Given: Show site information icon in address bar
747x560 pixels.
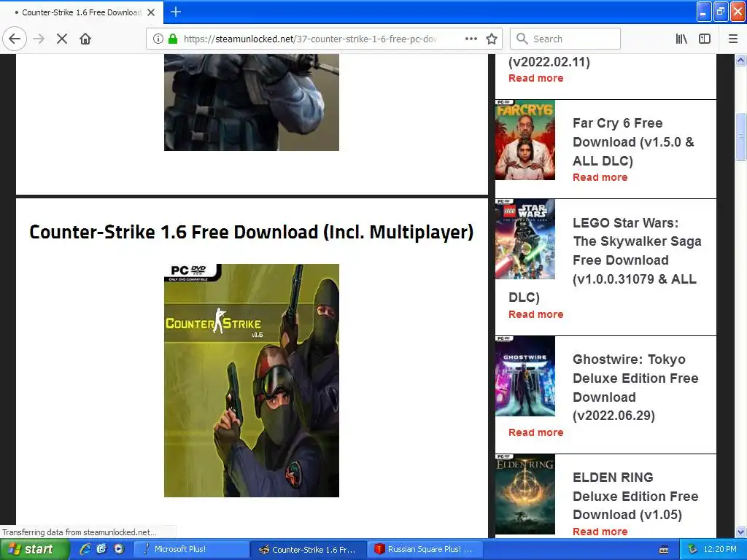Looking at the screenshot, I should pyautogui.click(x=158, y=39).
